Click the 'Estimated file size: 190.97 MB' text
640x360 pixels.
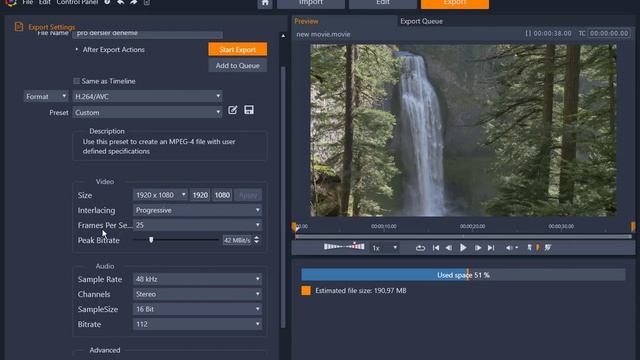click(x=361, y=291)
